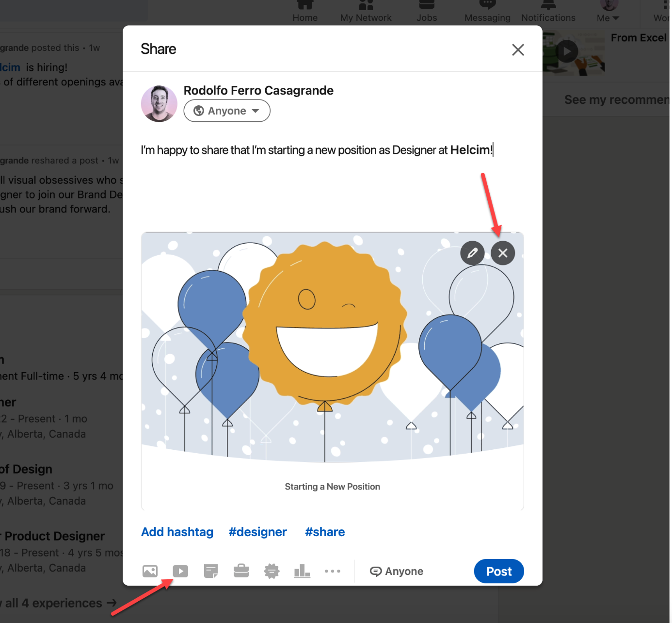The height and width of the screenshot is (623, 672).
Task: Click the Helcim company mention in post text
Action: [x=470, y=149]
